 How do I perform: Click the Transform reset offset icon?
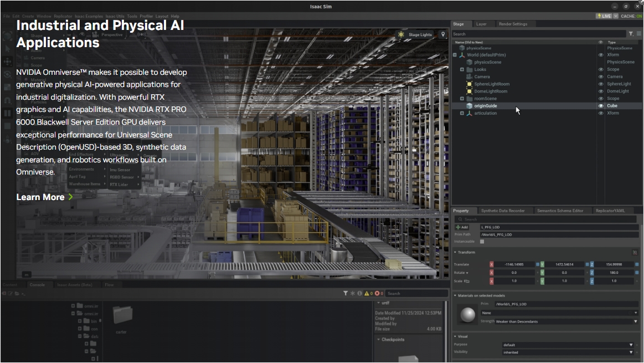click(635, 252)
